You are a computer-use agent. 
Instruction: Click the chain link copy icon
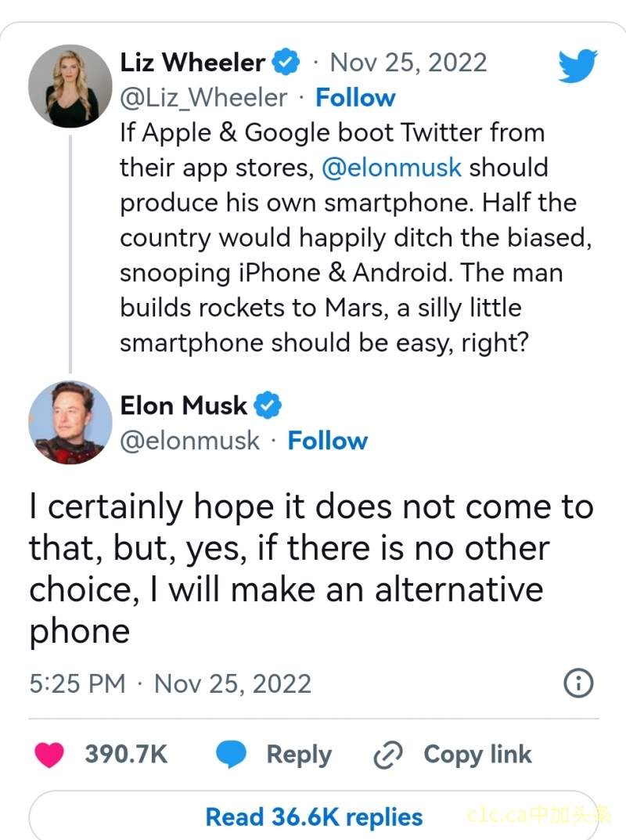coord(388,755)
